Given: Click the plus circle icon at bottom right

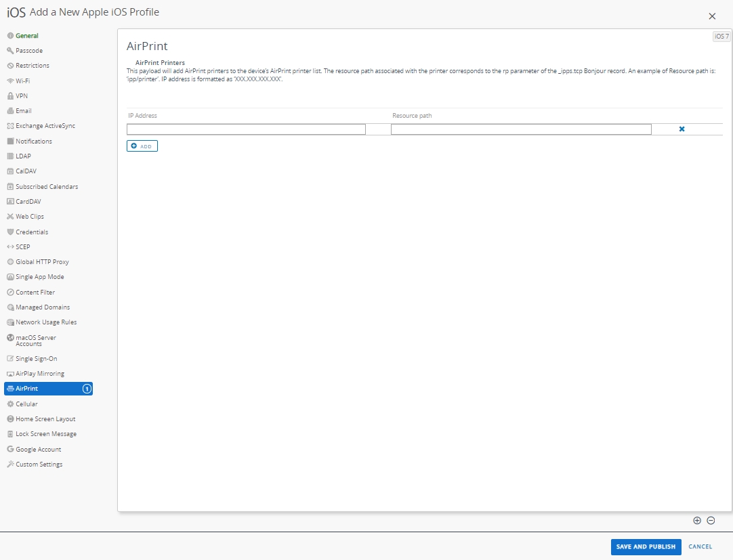Looking at the screenshot, I should pos(697,521).
